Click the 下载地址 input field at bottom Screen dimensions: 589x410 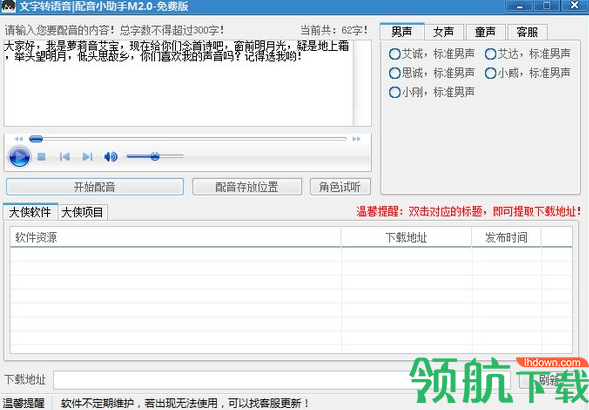282,380
